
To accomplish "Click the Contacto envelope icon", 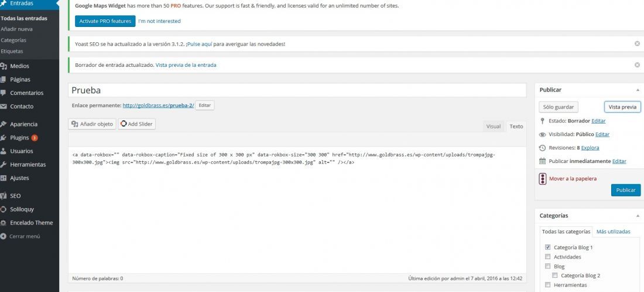I will tap(4, 107).
